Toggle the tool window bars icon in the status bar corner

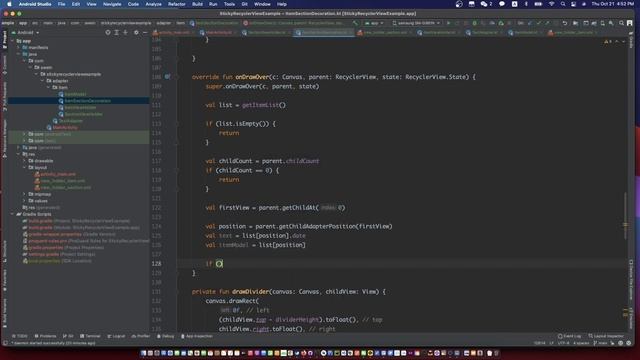tap(5, 343)
